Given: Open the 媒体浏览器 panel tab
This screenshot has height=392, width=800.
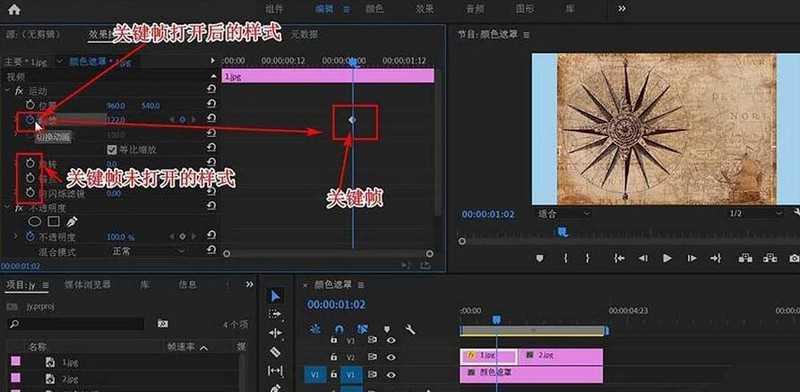Looking at the screenshot, I should point(87,285).
